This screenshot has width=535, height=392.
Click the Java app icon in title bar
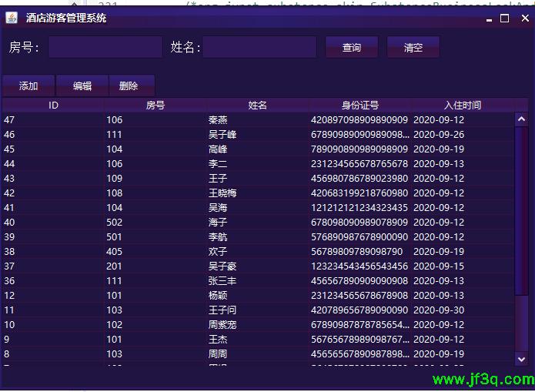click(11, 18)
